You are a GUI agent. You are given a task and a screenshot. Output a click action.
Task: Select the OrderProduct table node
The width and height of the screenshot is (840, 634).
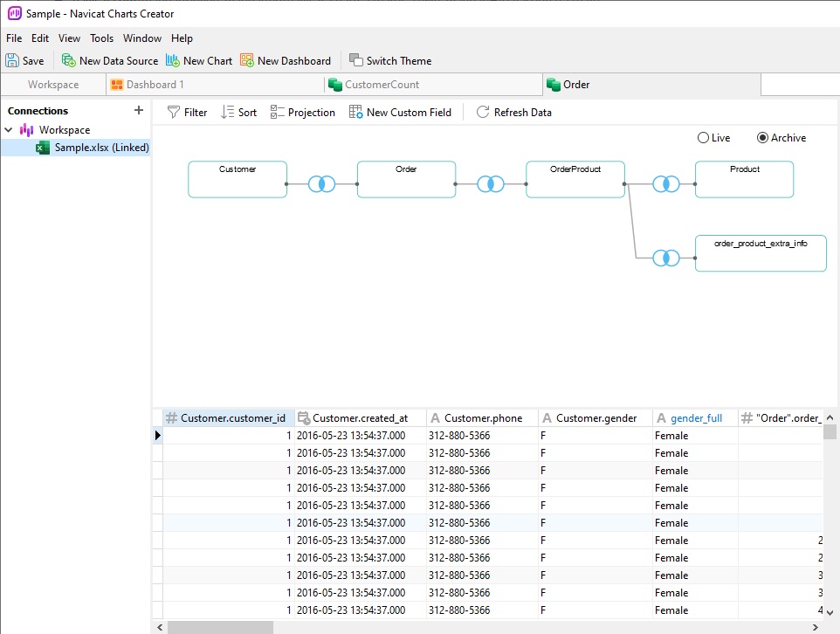click(x=575, y=180)
